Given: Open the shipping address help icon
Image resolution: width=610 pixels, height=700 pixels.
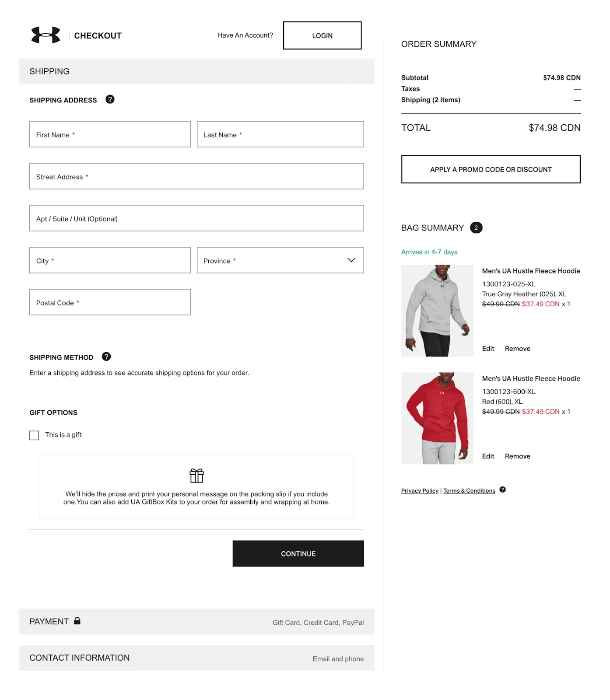Looking at the screenshot, I should [x=110, y=99].
